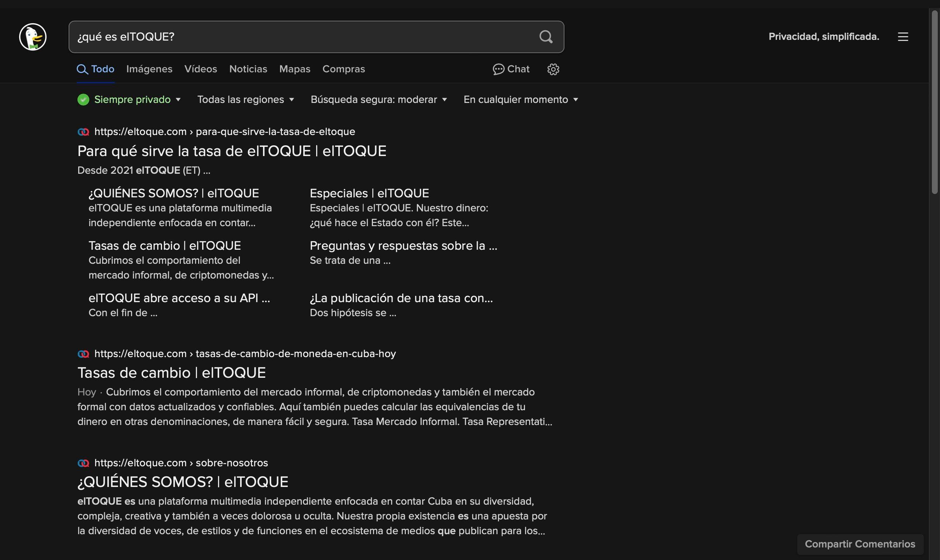This screenshot has width=940, height=560.
Task: Click the eltoque.com para-que-sirve-la-tasa URL
Action: (225, 132)
